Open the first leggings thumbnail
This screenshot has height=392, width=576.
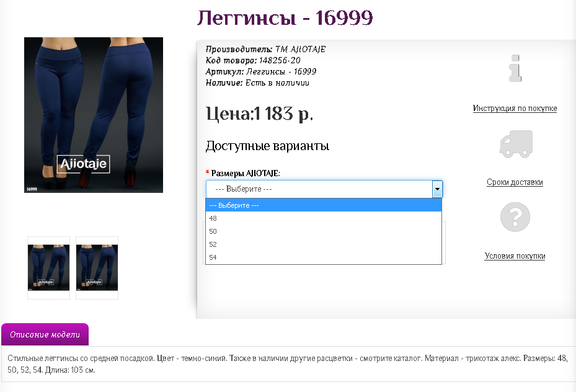[48, 268]
